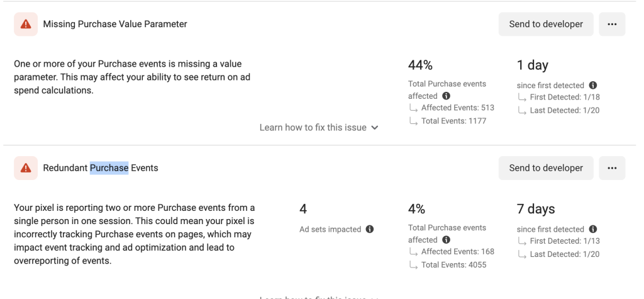Click the 7 days detection figure
The image size is (644, 299).
pos(536,209)
